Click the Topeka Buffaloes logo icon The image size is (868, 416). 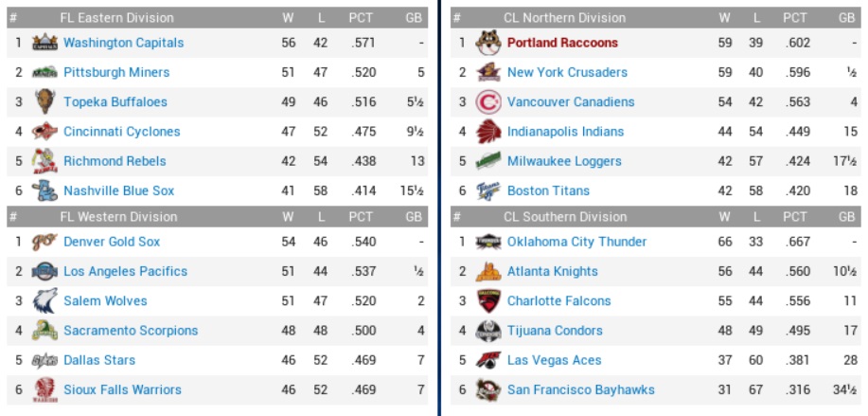(44, 101)
